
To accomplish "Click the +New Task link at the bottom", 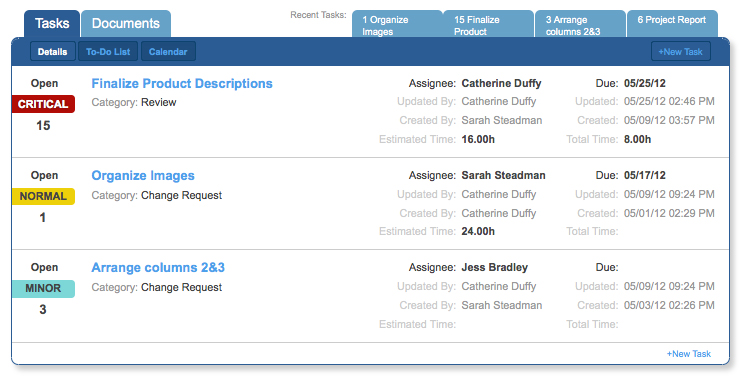I will point(689,353).
